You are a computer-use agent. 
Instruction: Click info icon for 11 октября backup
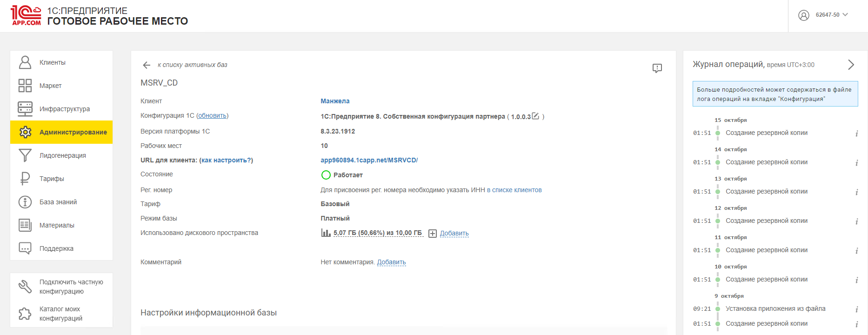(x=856, y=251)
